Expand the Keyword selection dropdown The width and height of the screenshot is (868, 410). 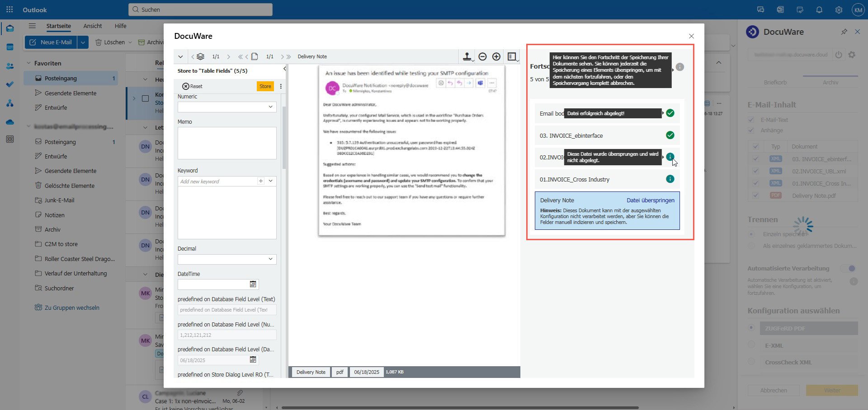click(271, 181)
